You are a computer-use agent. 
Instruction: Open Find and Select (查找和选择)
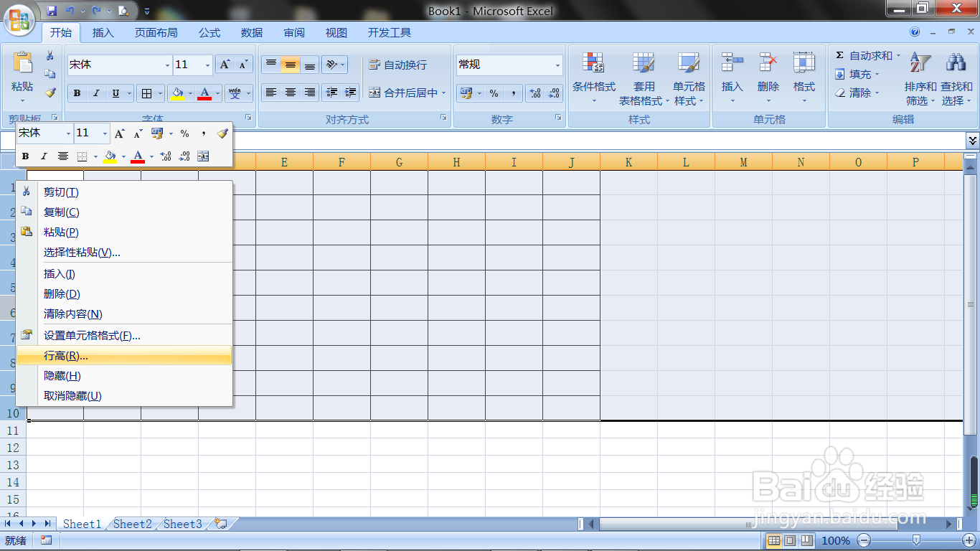point(956,79)
